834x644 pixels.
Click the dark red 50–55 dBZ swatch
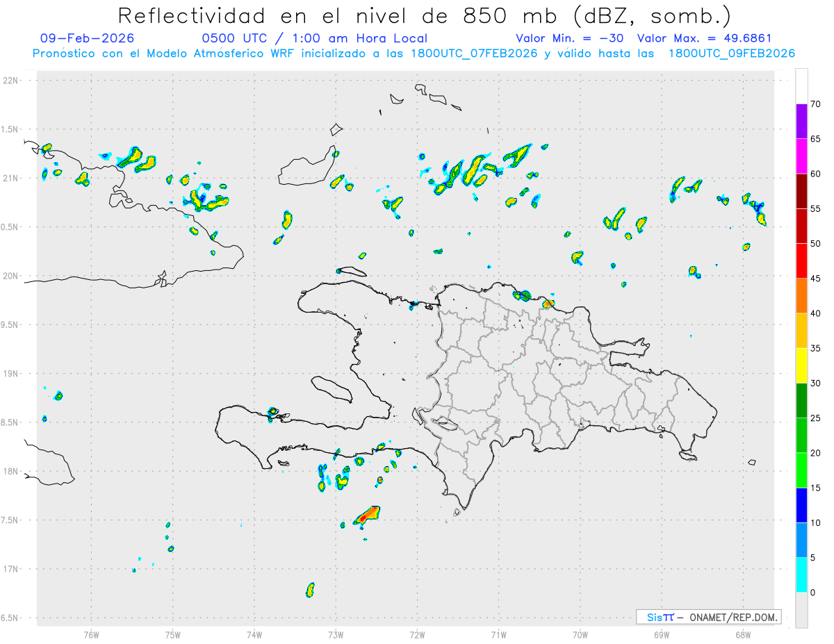point(801,226)
